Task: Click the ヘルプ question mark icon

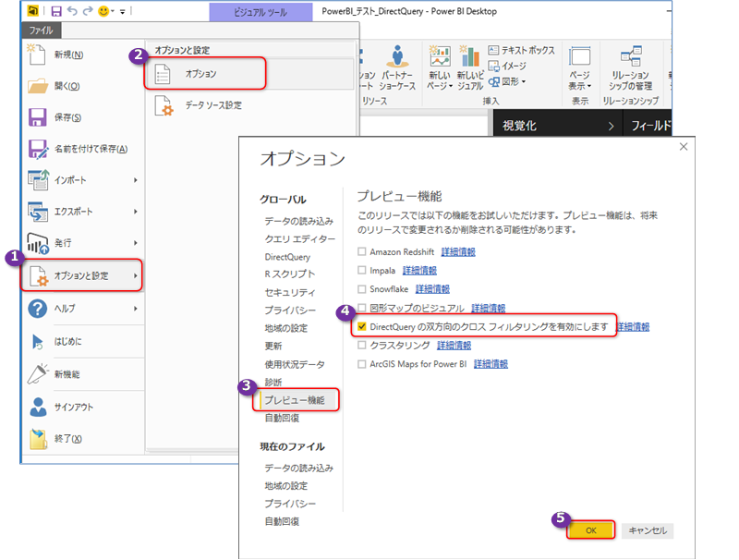Action: (x=38, y=309)
